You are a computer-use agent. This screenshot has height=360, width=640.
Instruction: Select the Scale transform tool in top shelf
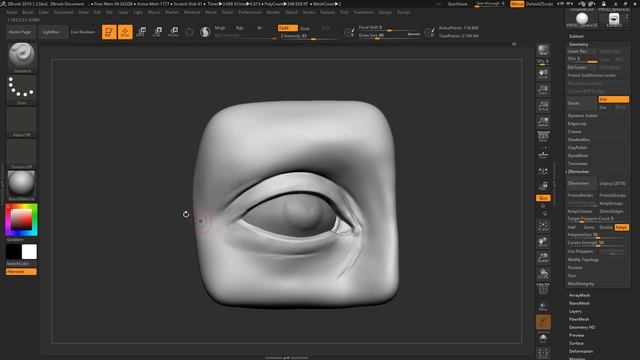157,32
